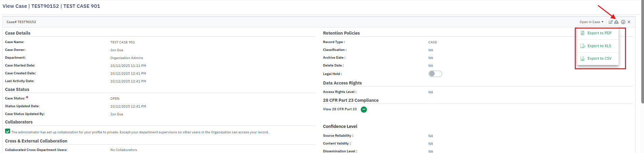Click the XLS file icon in export menu
644x153 pixels.
click(x=583, y=46)
